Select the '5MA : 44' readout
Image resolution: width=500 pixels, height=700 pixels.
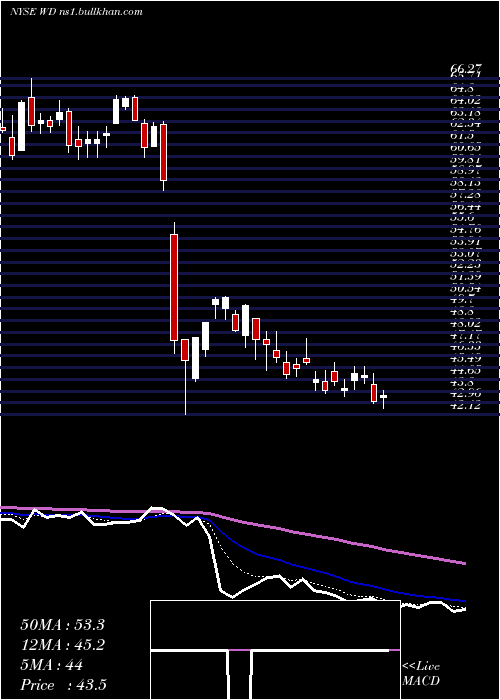click(x=51, y=665)
